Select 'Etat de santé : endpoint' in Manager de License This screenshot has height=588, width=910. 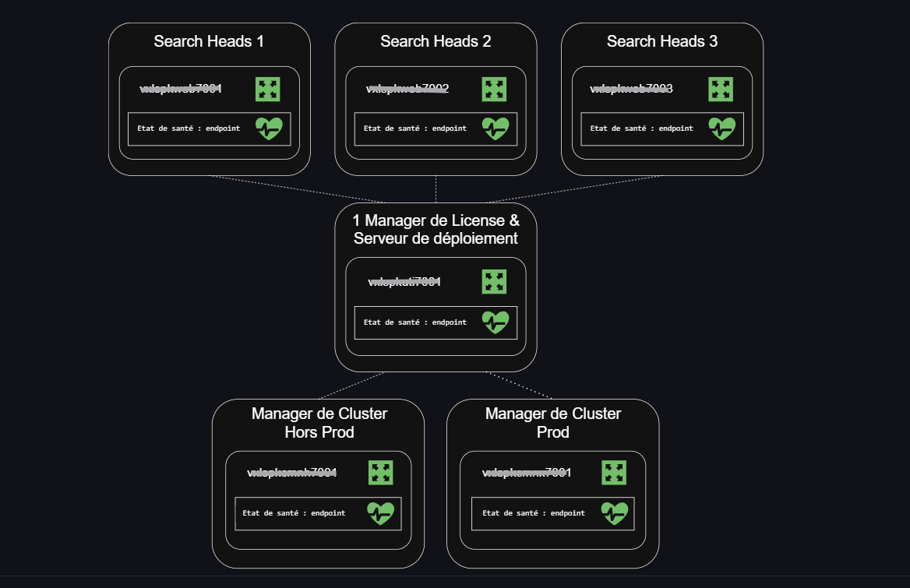click(415, 322)
